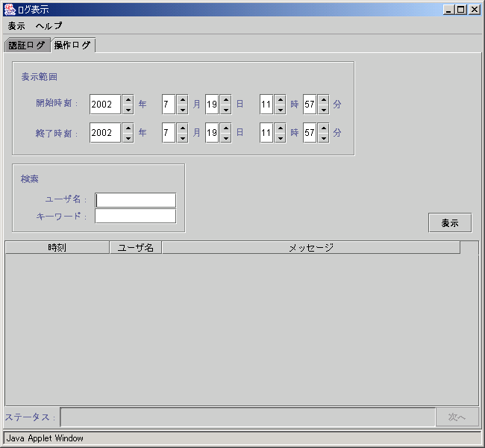Image resolution: width=485 pixels, height=448 pixels.
Task: Increase the end time minute value
Action: tap(323, 128)
